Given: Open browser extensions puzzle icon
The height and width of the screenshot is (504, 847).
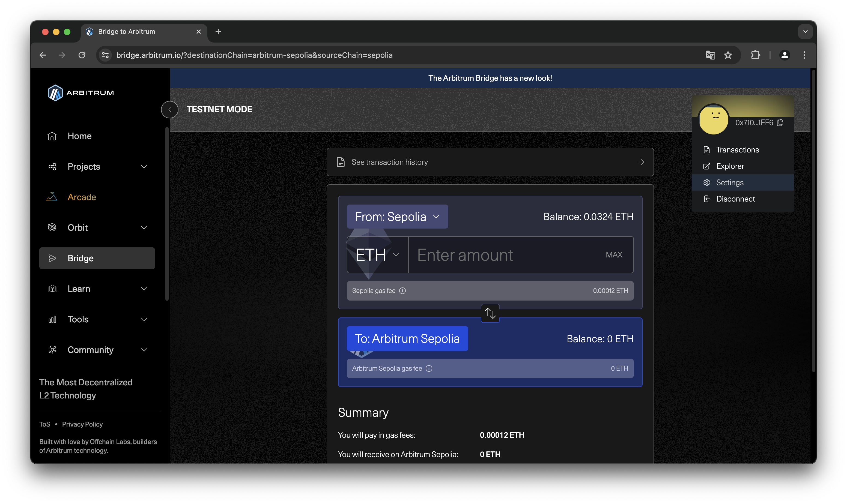Looking at the screenshot, I should click(x=755, y=55).
